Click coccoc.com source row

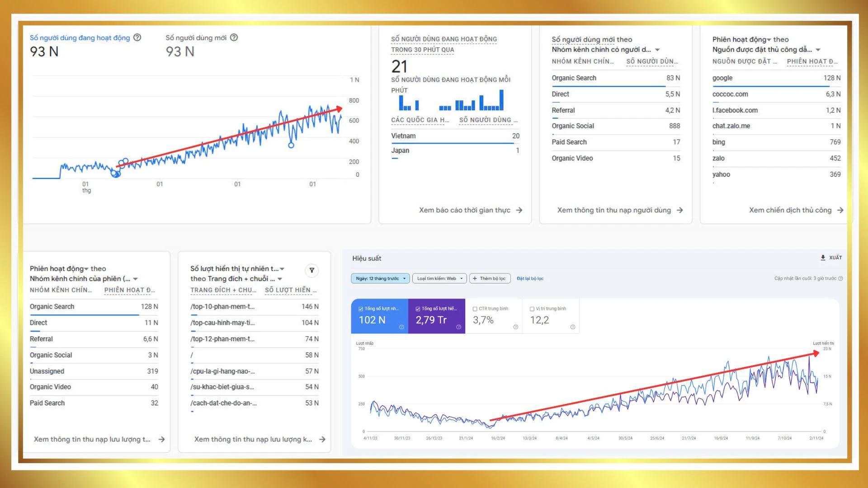click(776, 94)
